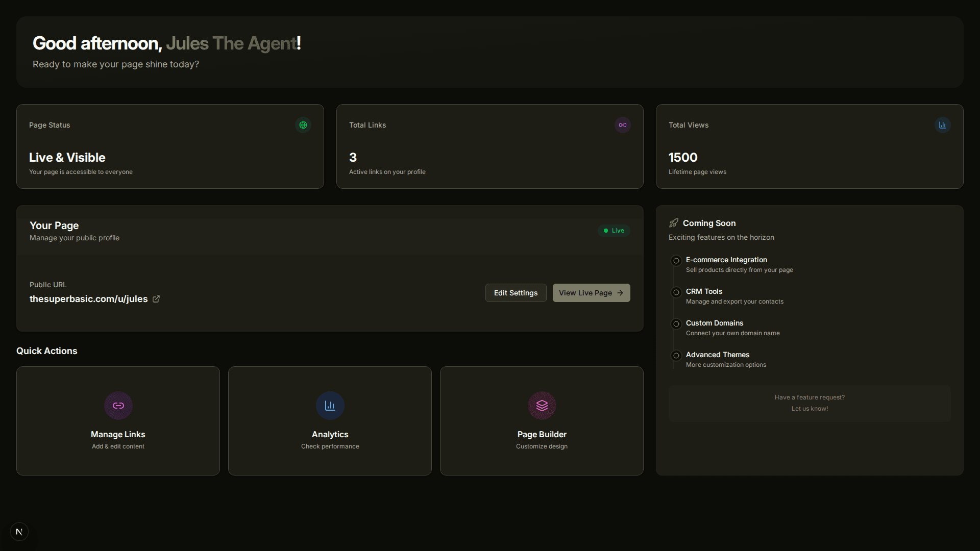The width and height of the screenshot is (980, 551).
Task: Click the globe icon on Page Status card
Action: click(x=303, y=124)
